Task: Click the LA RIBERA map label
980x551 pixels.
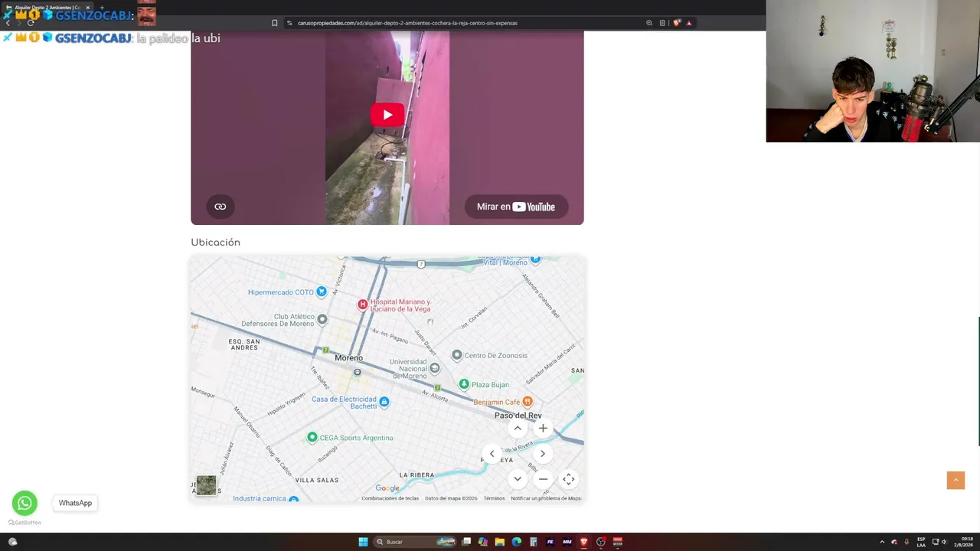Action: pyautogui.click(x=416, y=474)
